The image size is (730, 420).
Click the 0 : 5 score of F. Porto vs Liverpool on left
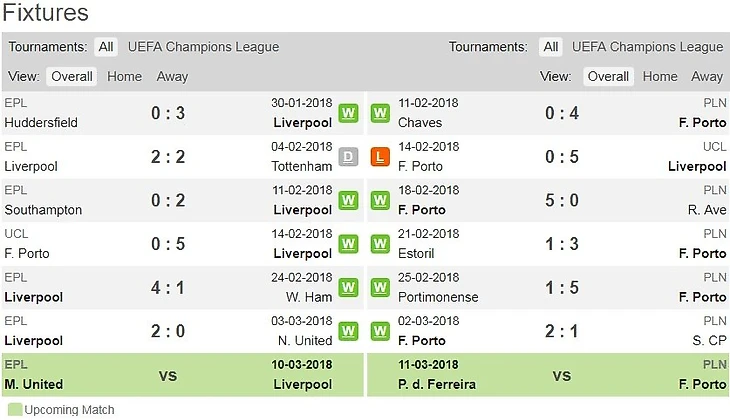click(168, 243)
